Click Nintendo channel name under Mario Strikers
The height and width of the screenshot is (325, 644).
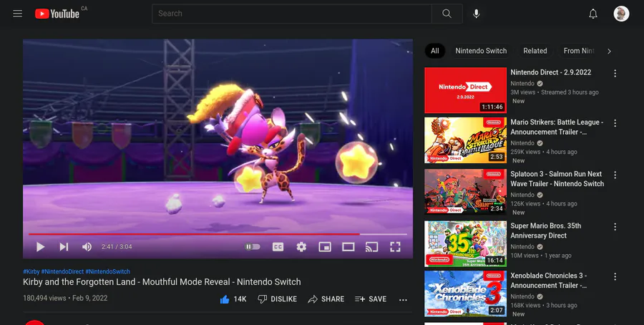522,143
